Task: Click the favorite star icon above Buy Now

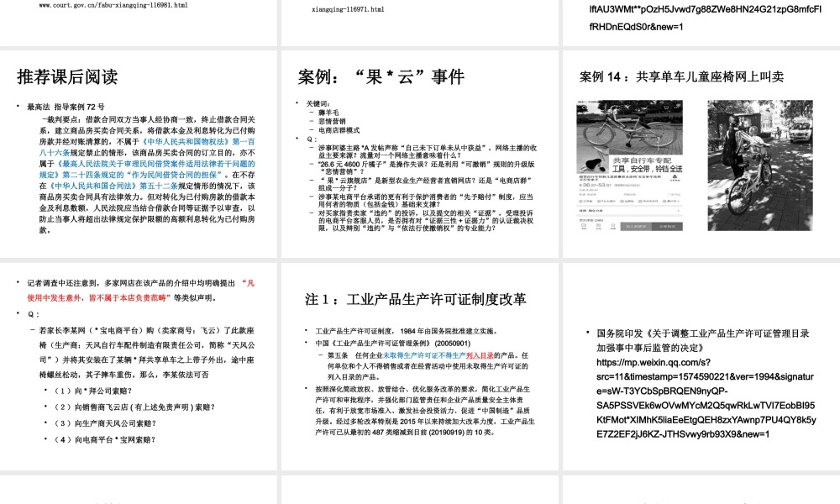Action: (x=613, y=226)
